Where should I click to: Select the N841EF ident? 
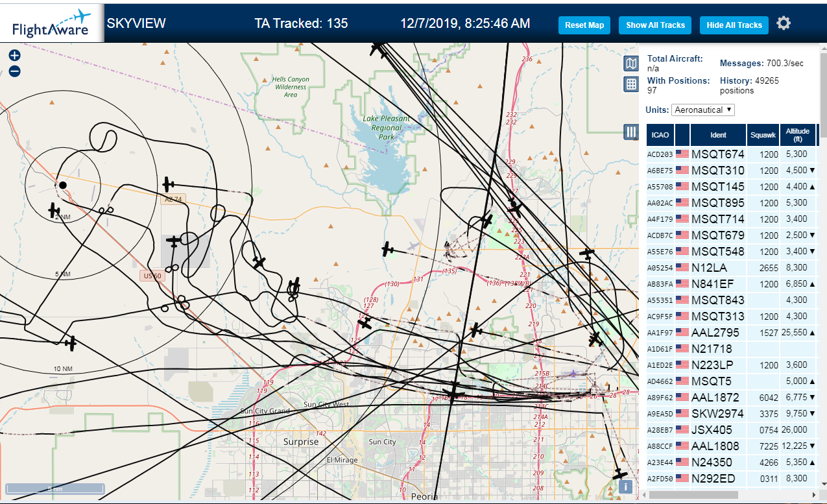point(713,284)
